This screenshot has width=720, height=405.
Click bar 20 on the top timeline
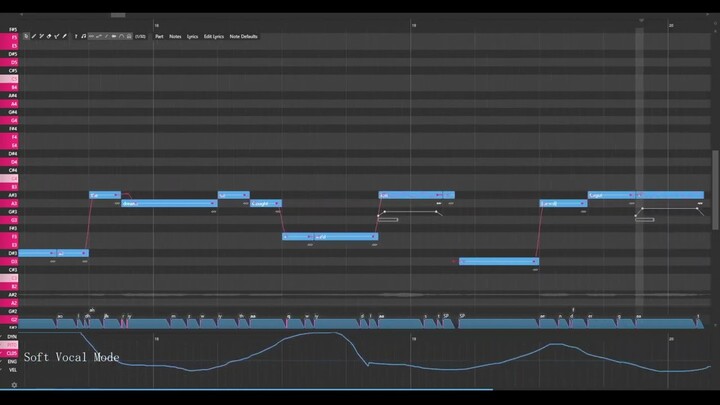click(671, 26)
